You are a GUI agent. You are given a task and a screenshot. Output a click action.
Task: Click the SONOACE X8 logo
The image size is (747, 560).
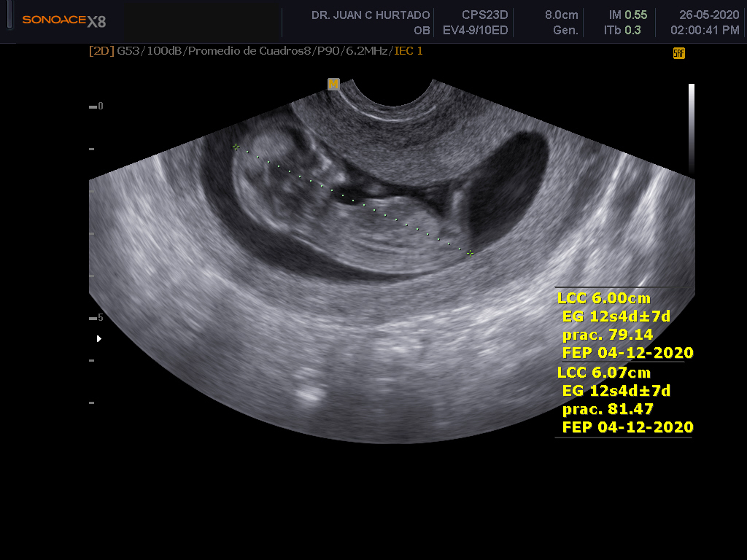coord(64,20)
